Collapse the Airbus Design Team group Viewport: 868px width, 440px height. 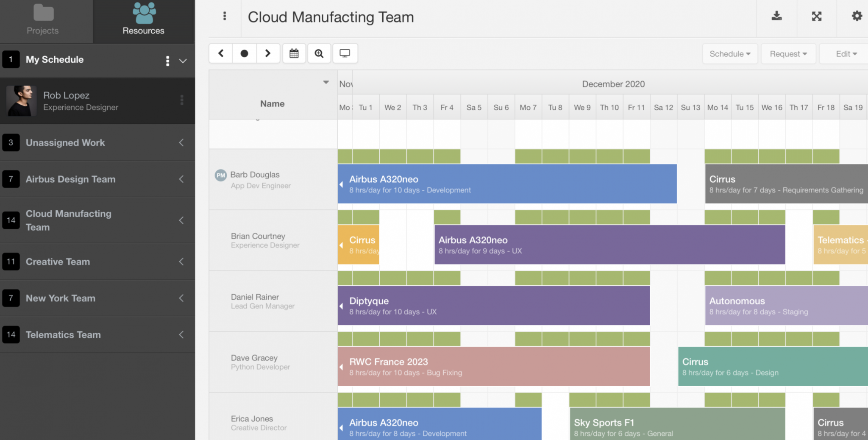click(181, 179)
